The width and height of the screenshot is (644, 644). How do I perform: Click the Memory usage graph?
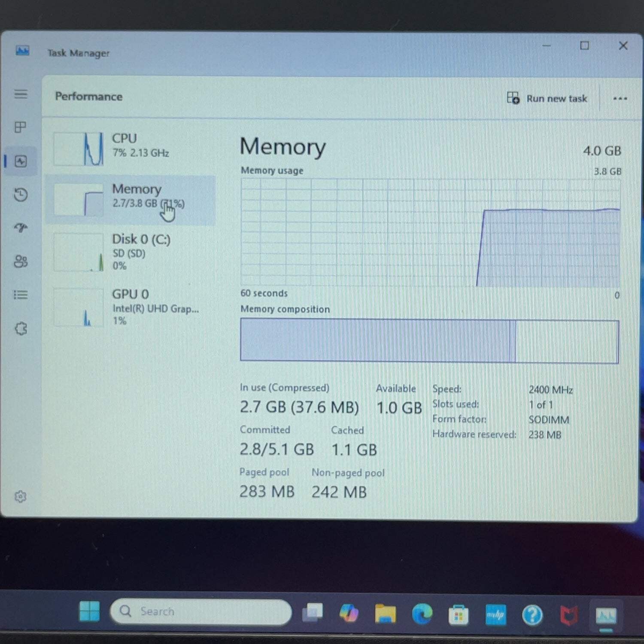tap(430, 232)
